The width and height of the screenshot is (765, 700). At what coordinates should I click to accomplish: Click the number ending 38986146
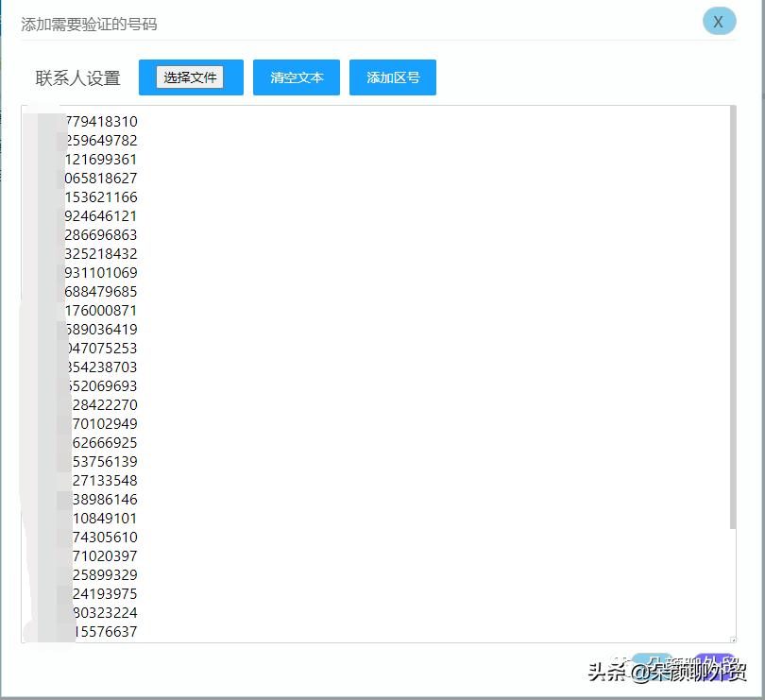click(104, 499)
